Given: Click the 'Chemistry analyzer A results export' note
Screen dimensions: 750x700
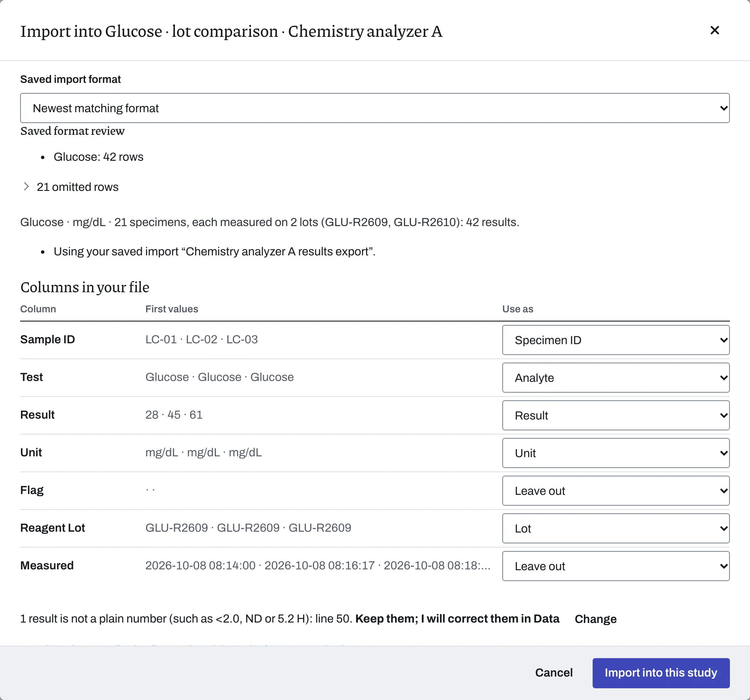Looking at the screenshot, I should pos(214,252).
